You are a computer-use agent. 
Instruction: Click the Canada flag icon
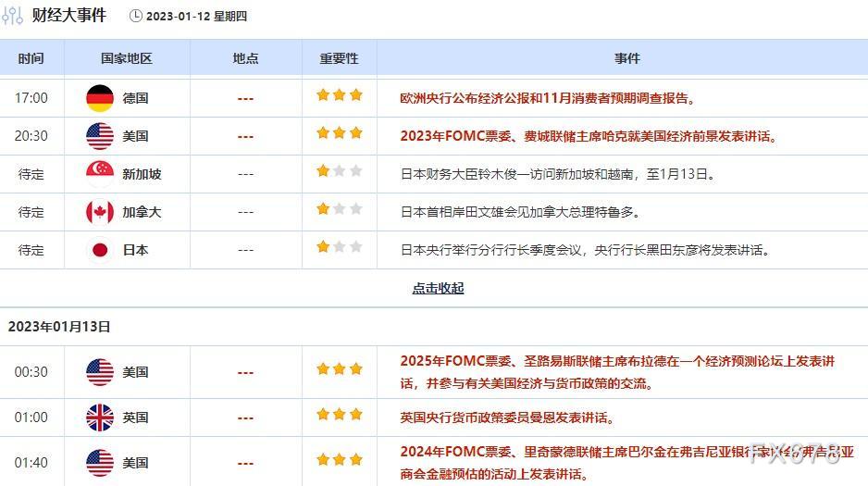pyautogui.click(x=100, y=212)
